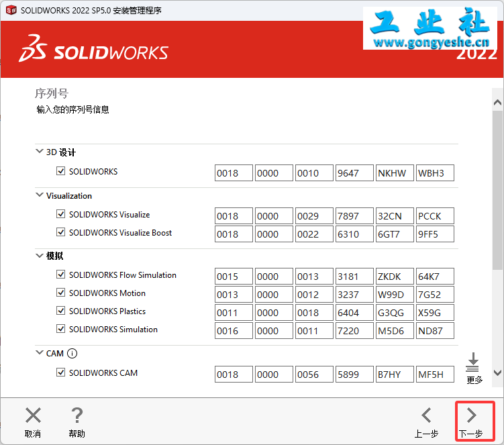
Task: Click the SOLIDWORKS Plastics label
Action: coord(107,311)
